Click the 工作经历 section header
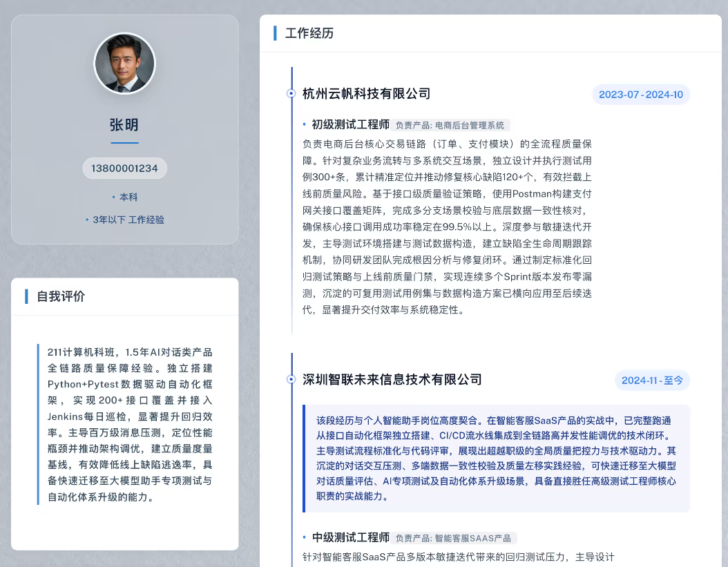This screenshot has height=567, width=728. (309, 33)
